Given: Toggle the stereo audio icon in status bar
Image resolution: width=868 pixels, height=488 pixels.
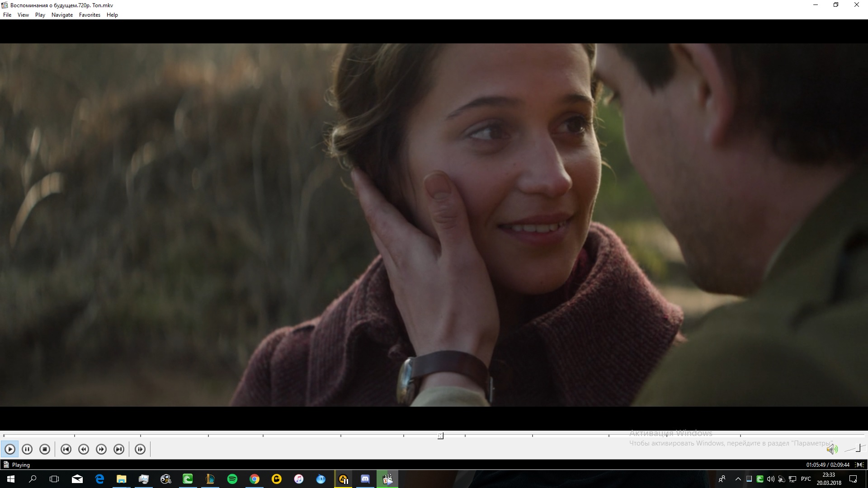Looking at the screenshot, I should coord(859,465).
